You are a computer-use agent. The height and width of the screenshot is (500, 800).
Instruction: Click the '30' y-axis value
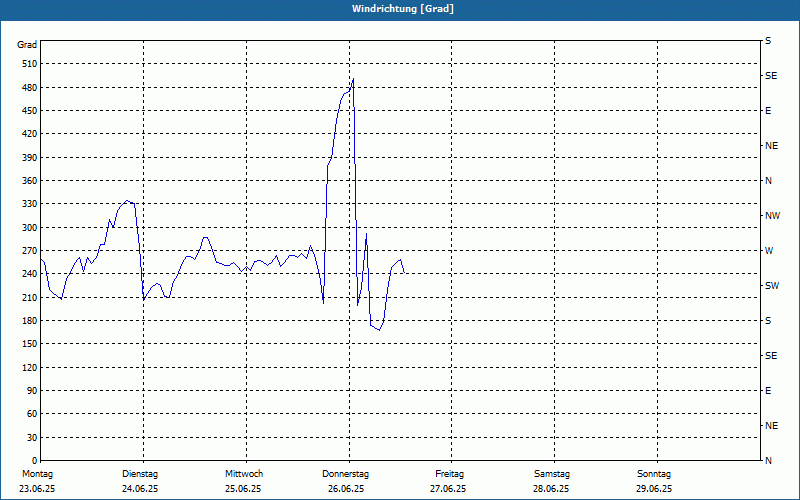pos(32,437)
